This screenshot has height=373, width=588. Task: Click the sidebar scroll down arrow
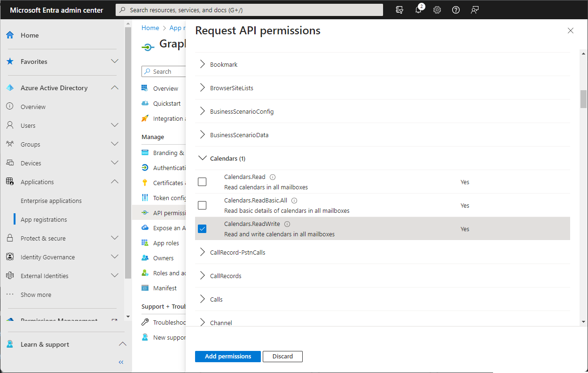(x=128, y=317)
